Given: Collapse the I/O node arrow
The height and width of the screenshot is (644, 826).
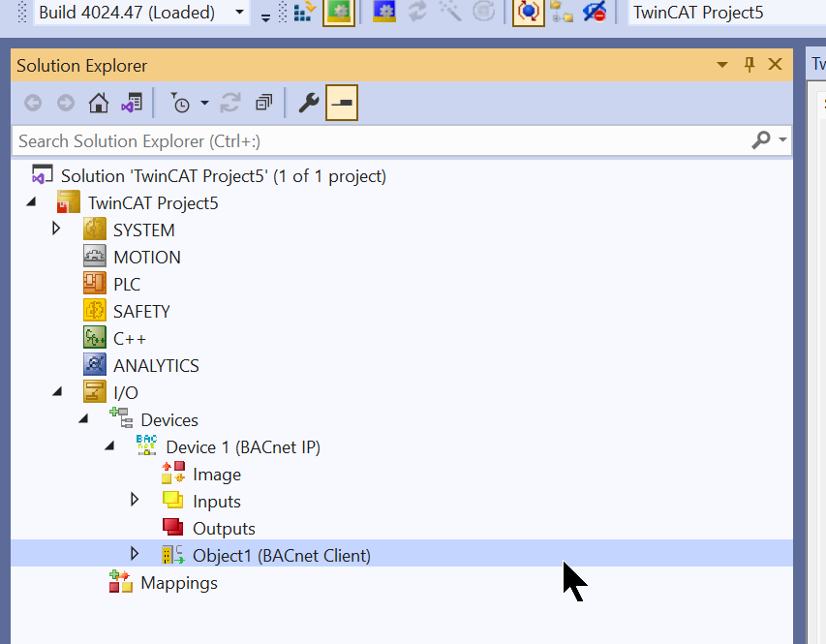Looking at the screenshot, I should (57, 391).
